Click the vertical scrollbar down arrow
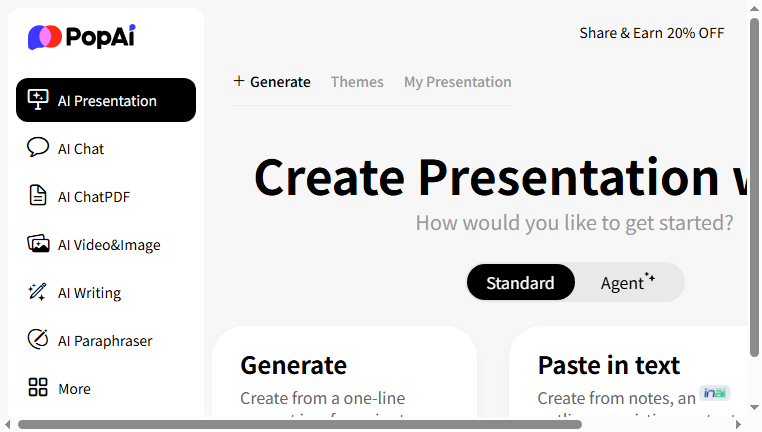This screenshot has width=762, height=432. tap(754, 408)
